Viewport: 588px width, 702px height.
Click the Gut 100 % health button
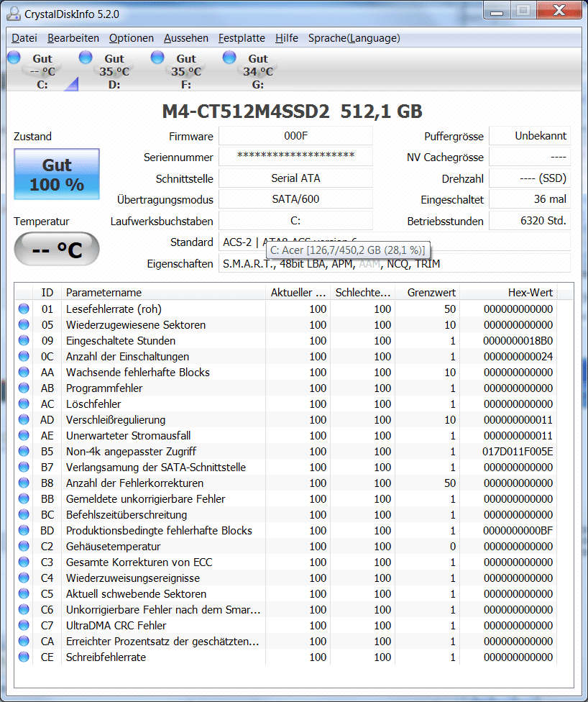pyautogui.click(x=57, y=174)
